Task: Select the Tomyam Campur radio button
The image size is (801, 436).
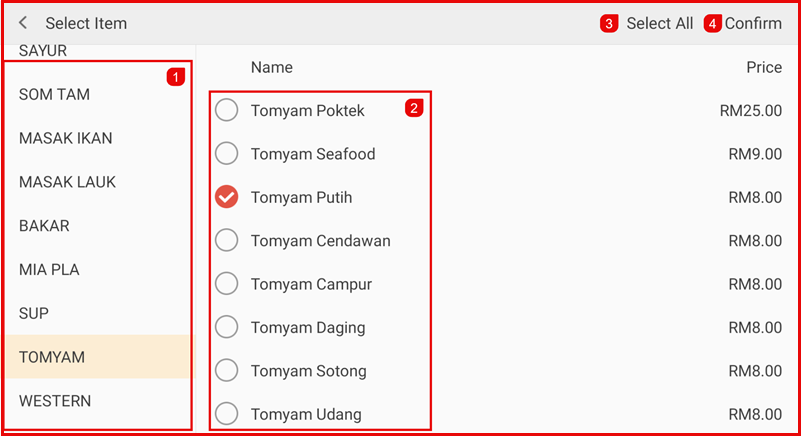Action: pyautogui.click(x=227, y=284)
